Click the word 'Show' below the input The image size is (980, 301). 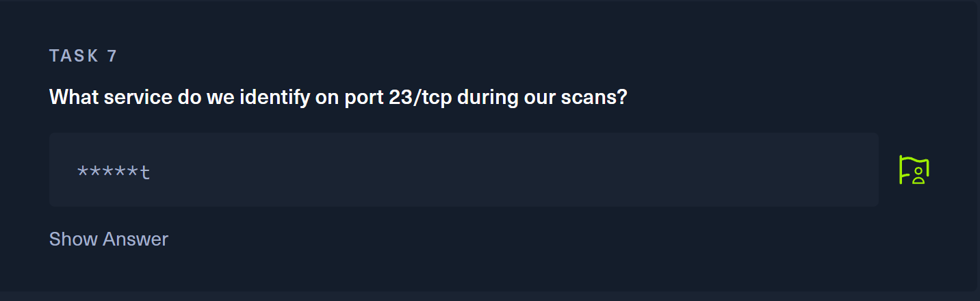[x=73, y=239]
